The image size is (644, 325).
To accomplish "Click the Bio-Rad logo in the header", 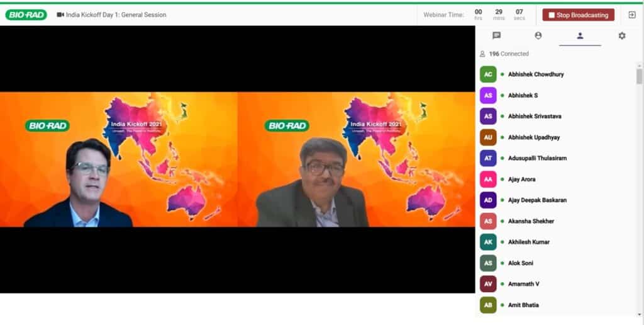I will tap(26, 14).
